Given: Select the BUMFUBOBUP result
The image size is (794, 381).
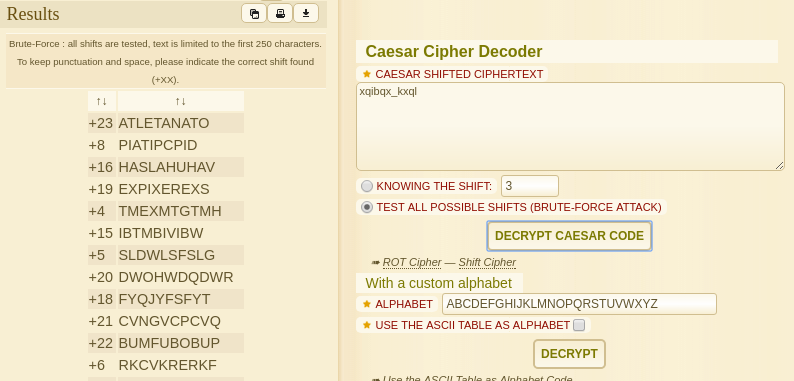Looking at the screenshot, I should (169, 343).
